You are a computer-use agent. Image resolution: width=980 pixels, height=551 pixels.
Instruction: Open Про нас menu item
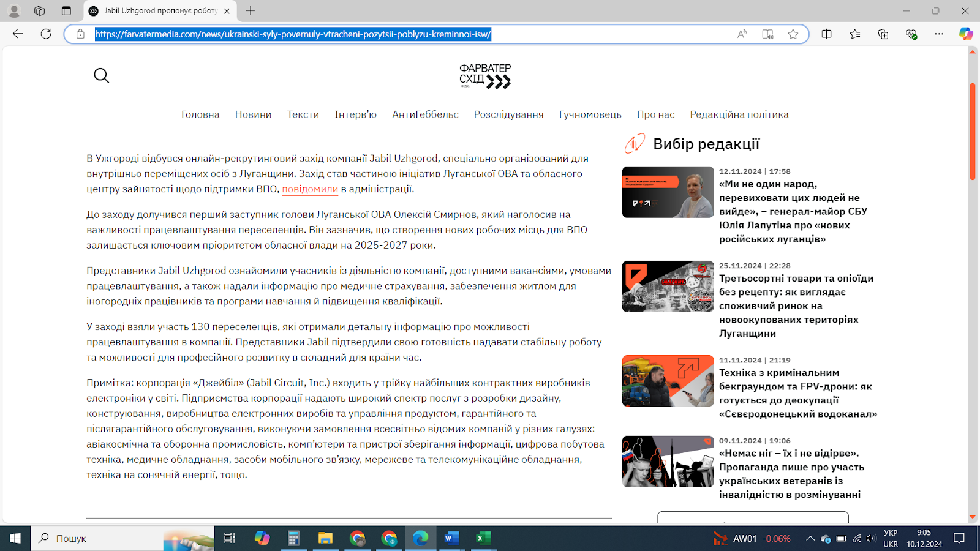655,114
